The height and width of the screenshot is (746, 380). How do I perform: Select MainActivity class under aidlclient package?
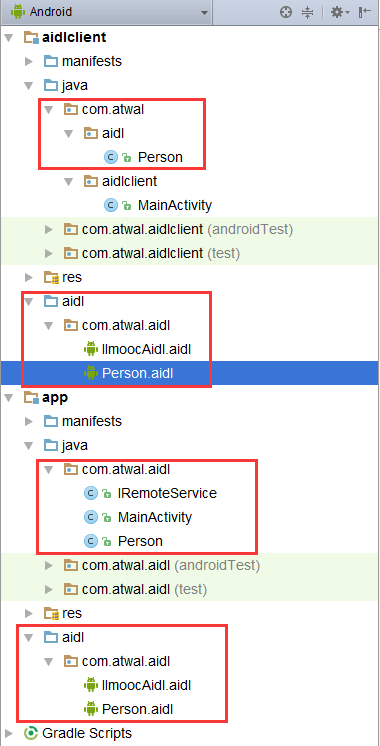click(175, 206)
